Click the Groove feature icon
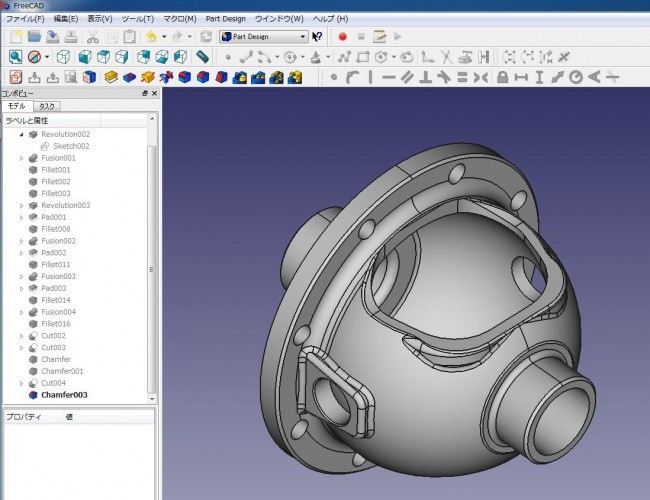 (x=166, y=77)
